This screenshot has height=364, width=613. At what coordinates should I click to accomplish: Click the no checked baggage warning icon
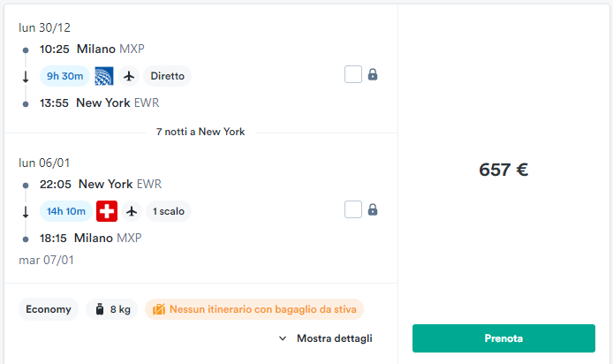pyautogui.click(x=159, y=309)
